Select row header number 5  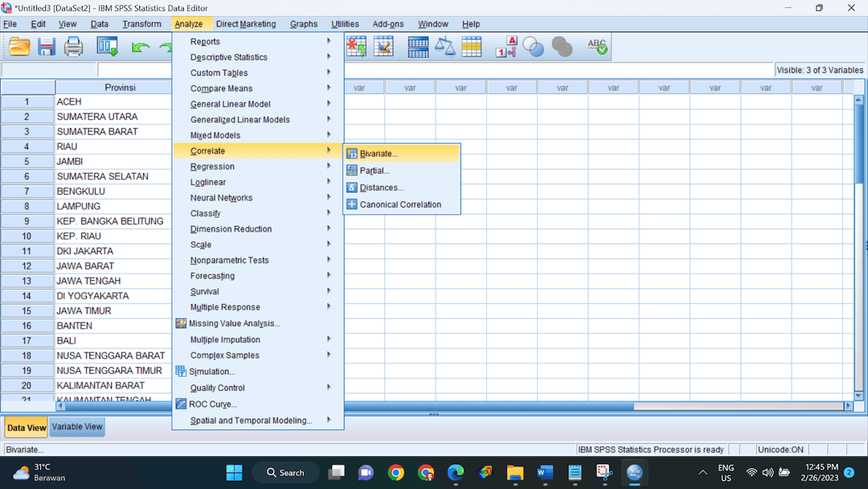pos(27,162)
